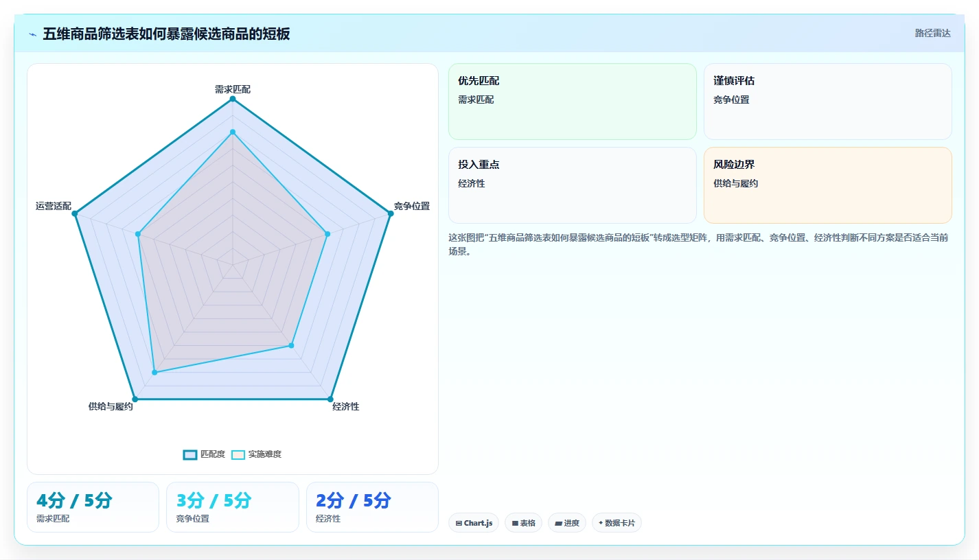This screenshot has width=979, height=560.
Task: Click inner 实施难度 point on 供给与履约 axis
Action: point(154,373)
